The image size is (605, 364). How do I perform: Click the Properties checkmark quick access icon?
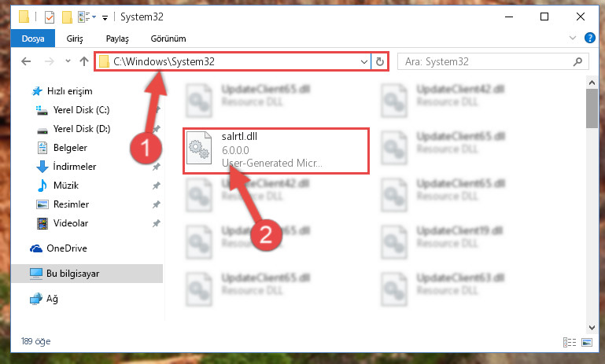(x=50, y=17)
